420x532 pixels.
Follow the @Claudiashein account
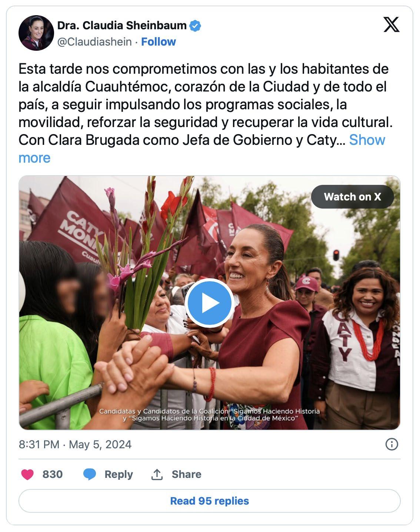point(159,42)
